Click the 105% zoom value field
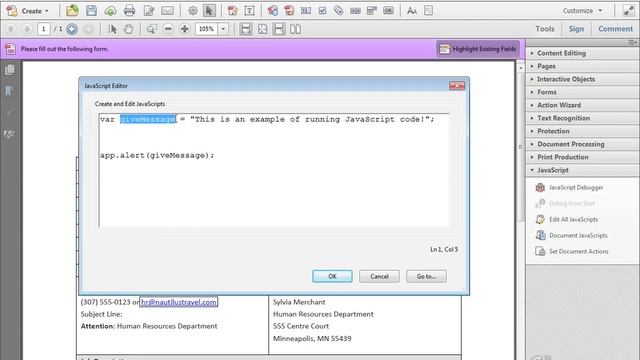The width and height of the screenshot is (640, 360). coord(207,29)
